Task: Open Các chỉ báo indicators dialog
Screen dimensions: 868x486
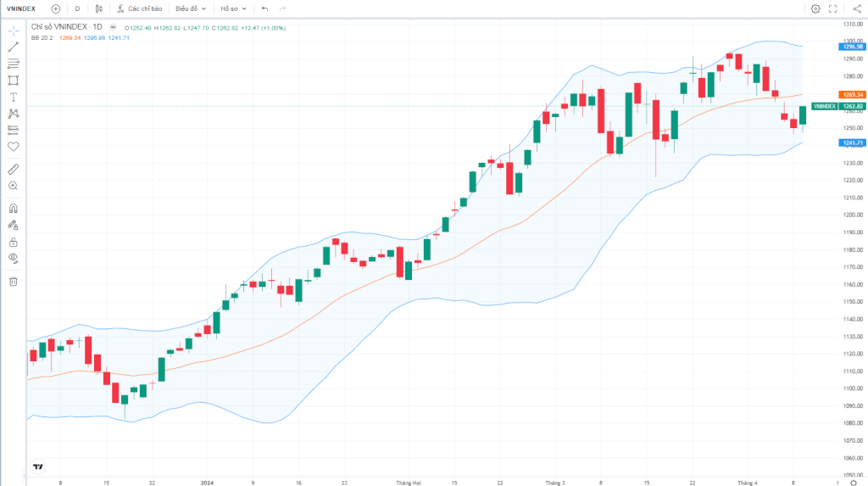Action: [x=140, y=8]
